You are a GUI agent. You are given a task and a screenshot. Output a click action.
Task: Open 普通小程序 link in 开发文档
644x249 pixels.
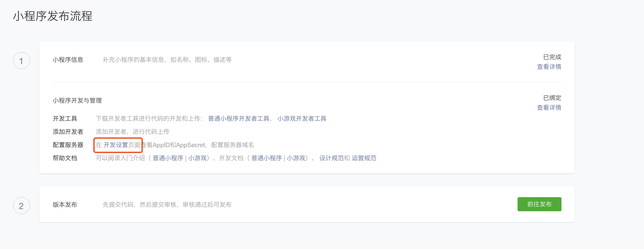pyautogui.click(x=266, y=158)
